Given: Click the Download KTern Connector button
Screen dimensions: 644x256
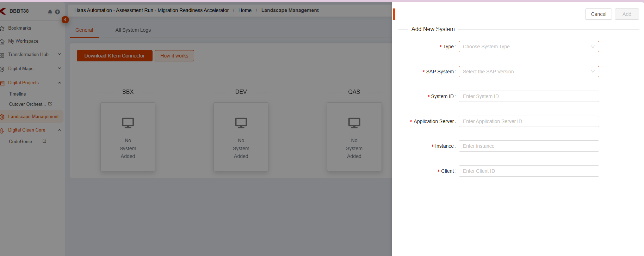Looking at the screenshot, I should point(114,56).
